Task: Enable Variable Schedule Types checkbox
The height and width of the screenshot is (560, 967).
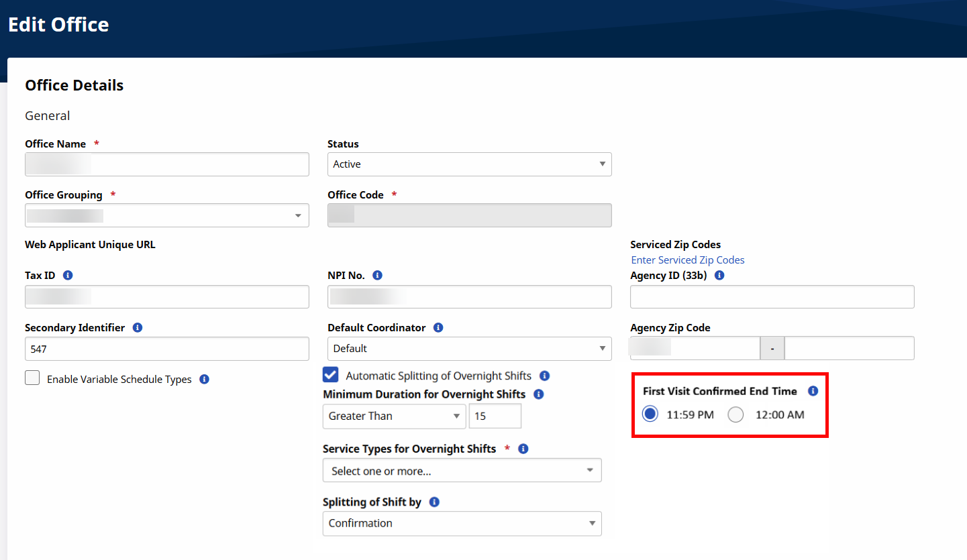Action: [x=32, y=378]
